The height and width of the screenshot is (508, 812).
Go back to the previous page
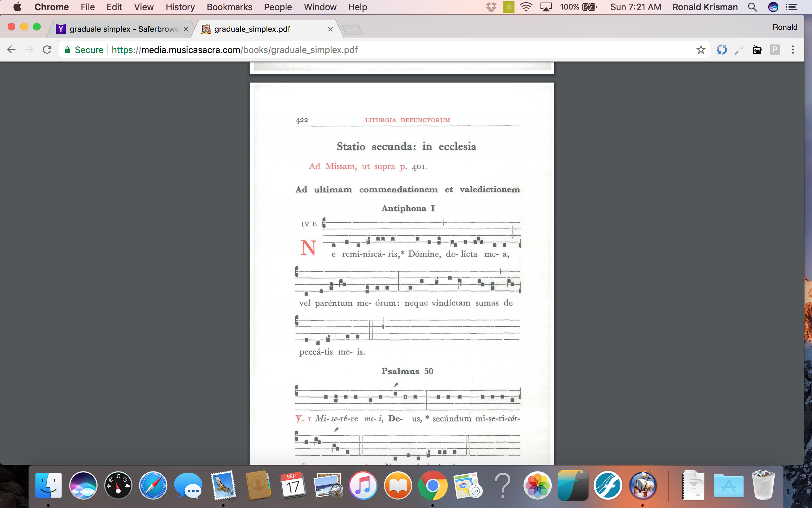click(11, 50)
